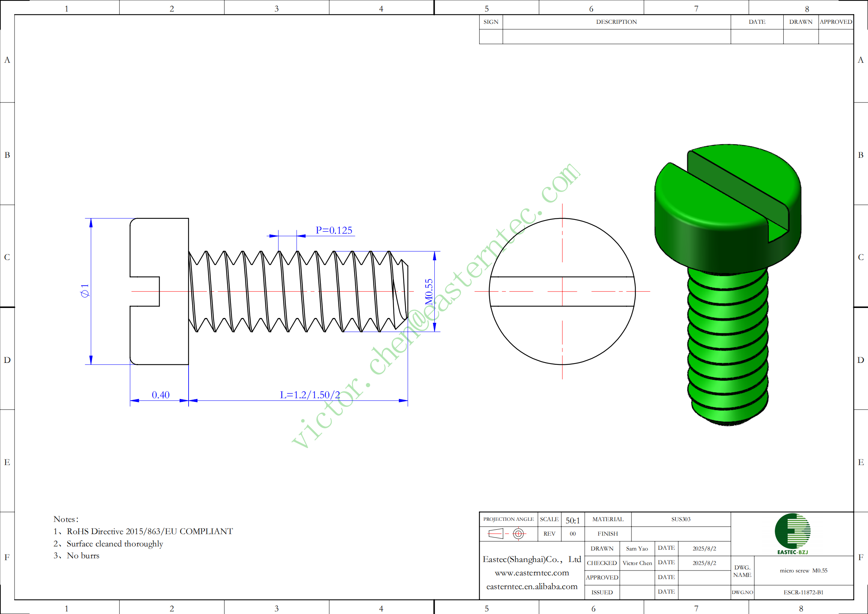Click the APPROVED header in the revision table
Screen dimensions: 868x614
[836, 22]
